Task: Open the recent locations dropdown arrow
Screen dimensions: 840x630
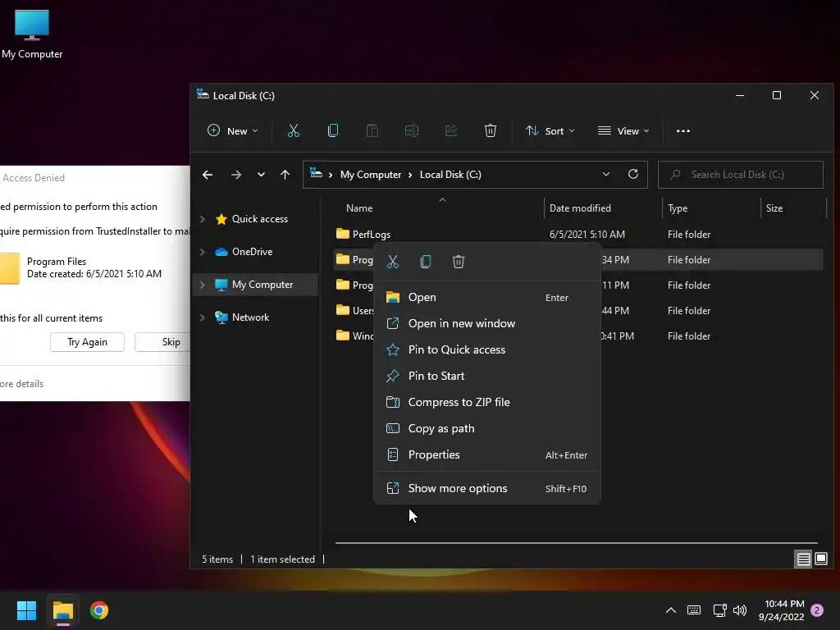Action: pos(261,175)
